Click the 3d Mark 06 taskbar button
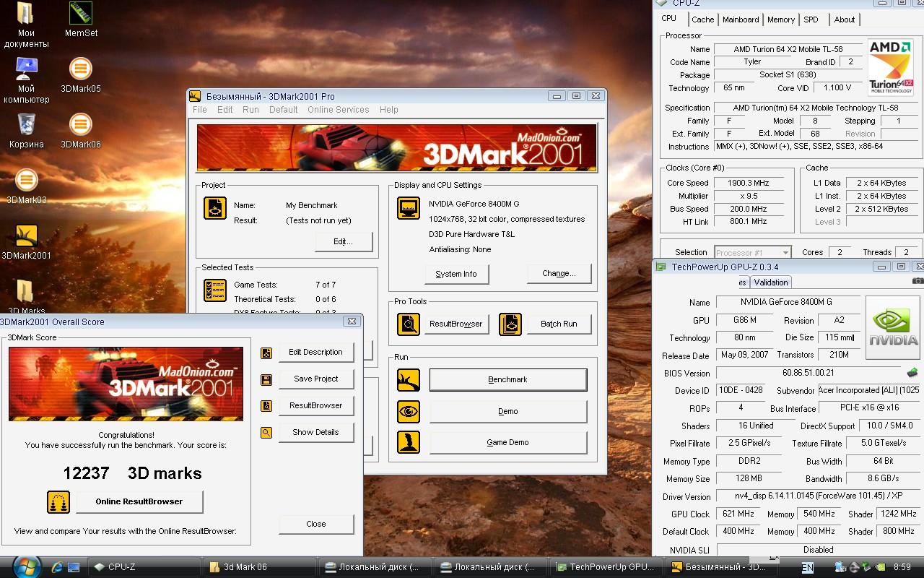 pos(260,567)
